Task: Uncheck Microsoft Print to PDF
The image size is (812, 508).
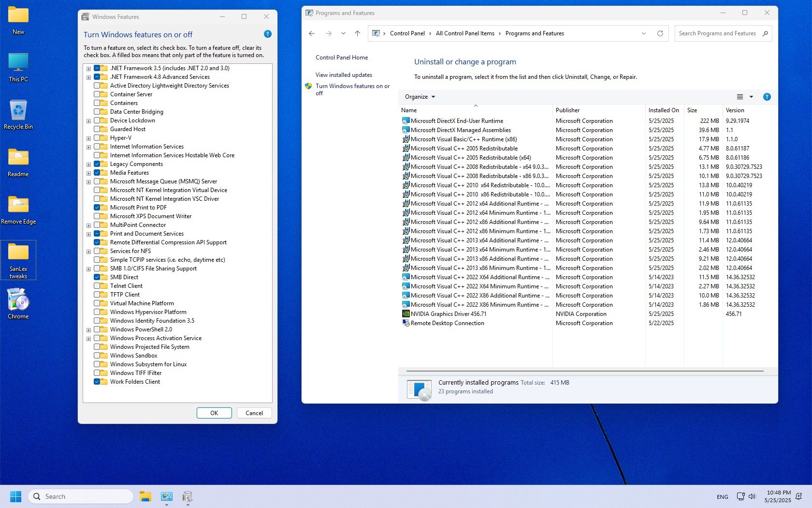Action: [97, 208]
